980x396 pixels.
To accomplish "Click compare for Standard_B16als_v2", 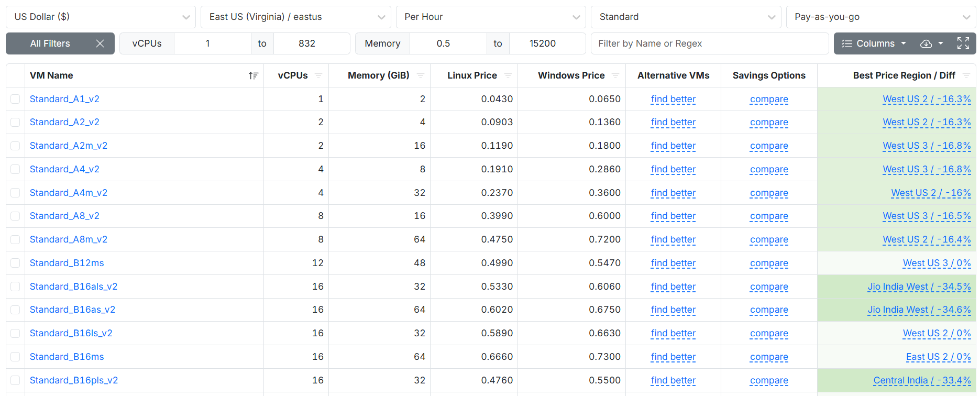I will (769, 287).
